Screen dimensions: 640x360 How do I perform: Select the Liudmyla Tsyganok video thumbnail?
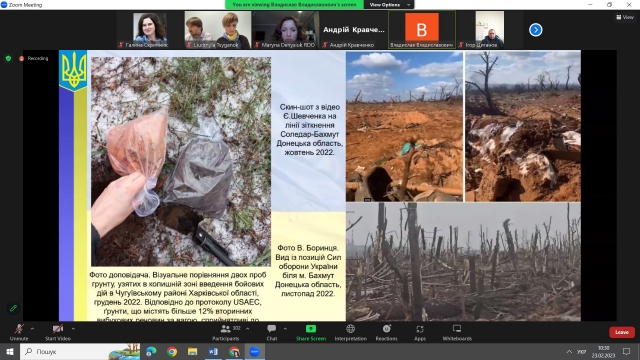[218, 30]
